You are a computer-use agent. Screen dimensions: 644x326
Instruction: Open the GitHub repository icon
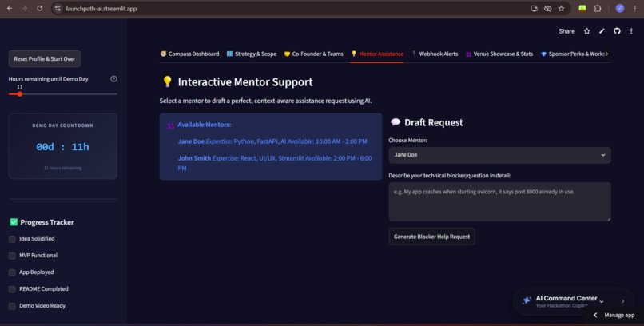tap(617, 31)
